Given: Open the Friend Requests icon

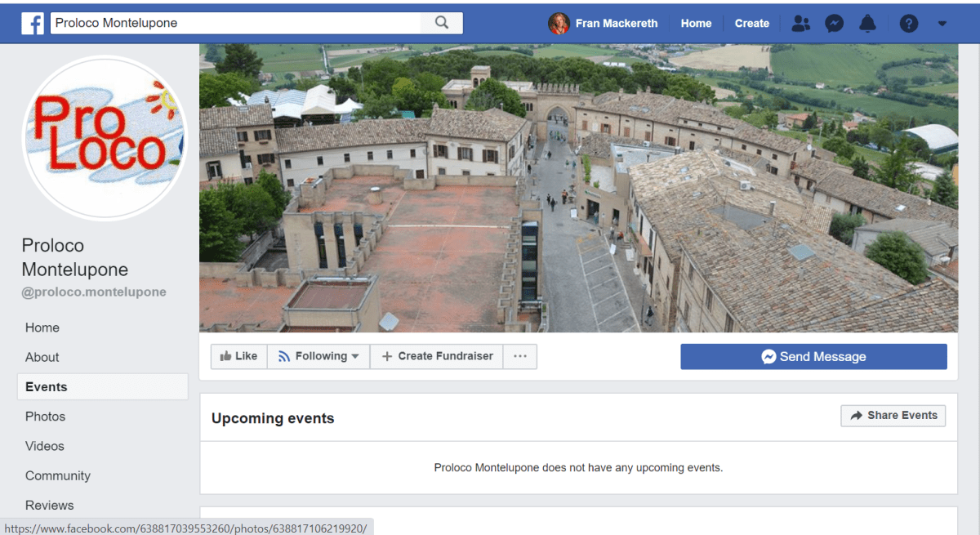Looking at the screenshot, I should coord(801,24).
